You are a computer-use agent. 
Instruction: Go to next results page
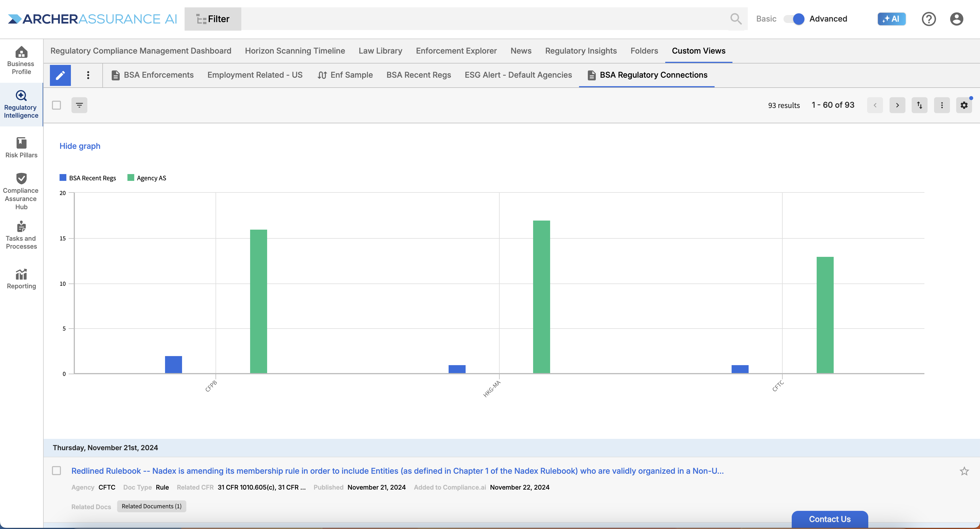(x=897, y=105)
